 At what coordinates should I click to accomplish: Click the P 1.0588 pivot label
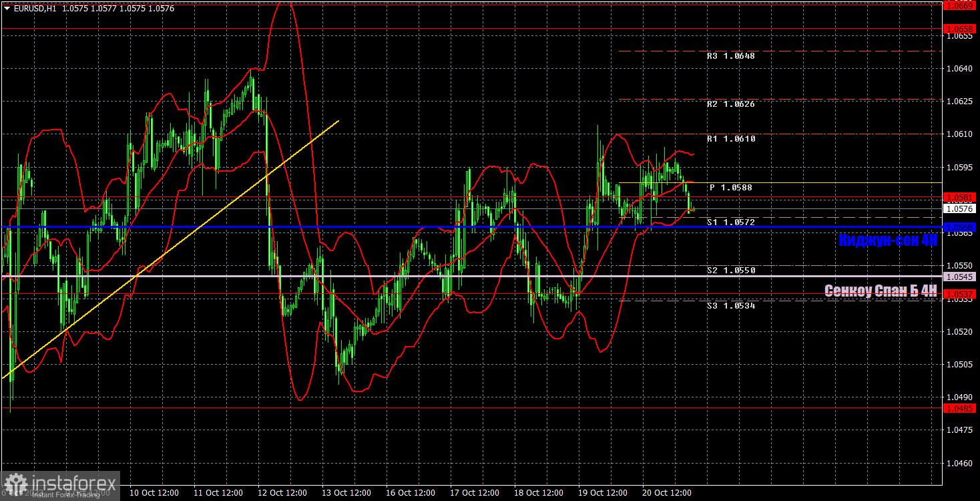pyautogui.click(x=731, y=188)
